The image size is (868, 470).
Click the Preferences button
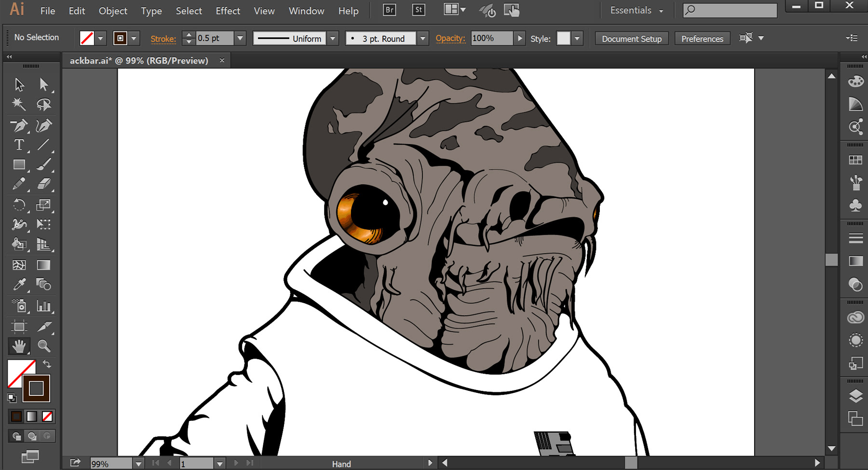point(702,39)
